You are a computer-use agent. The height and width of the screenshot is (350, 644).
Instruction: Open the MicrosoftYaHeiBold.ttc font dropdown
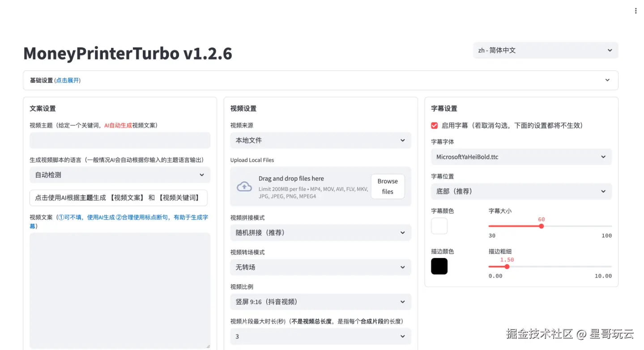pyautogui.click(x=521, y=157)
